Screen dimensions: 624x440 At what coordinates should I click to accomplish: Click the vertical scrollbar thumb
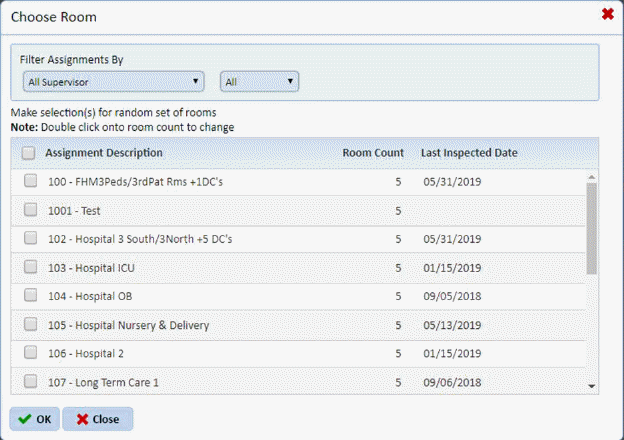tap(591, 228)
